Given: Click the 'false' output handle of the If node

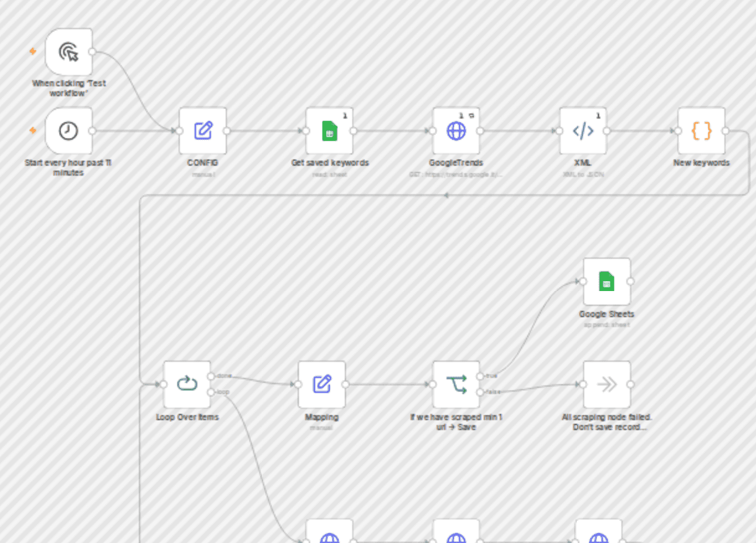Looking at the screenshot, I should pyautogui.click(x=481, y=392).
